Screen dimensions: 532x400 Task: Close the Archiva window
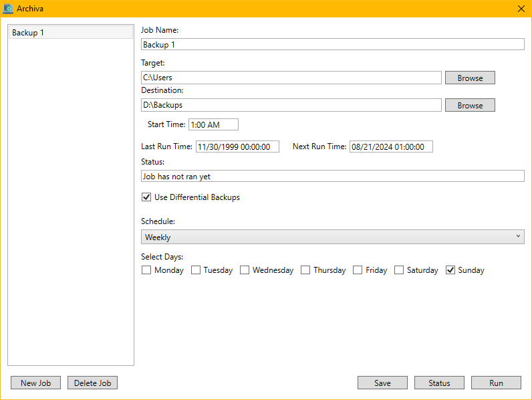click(x=521, y=9)
